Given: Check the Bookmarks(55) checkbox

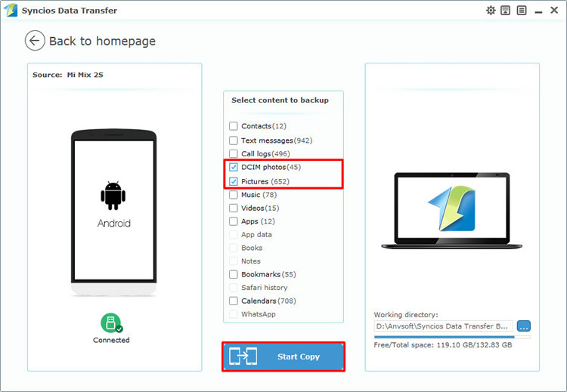Looking at the screenshot, I should coord(234,274).
